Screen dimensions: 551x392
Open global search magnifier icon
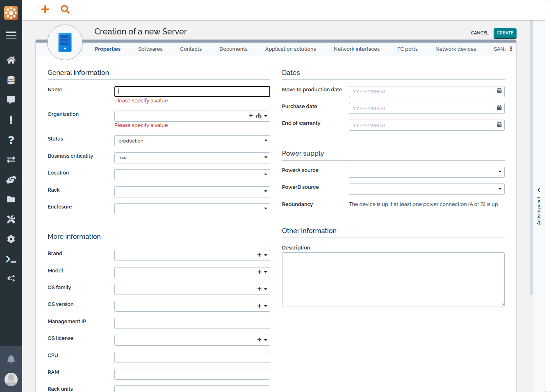65,9
